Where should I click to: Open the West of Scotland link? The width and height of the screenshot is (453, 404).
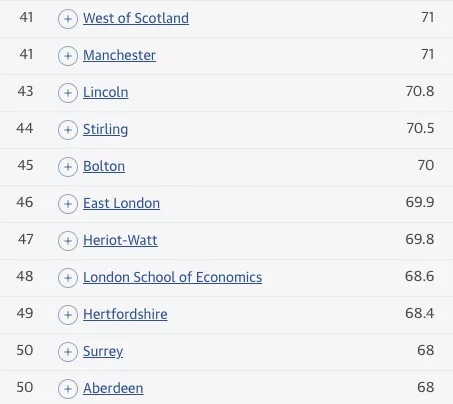click(136, 18)
